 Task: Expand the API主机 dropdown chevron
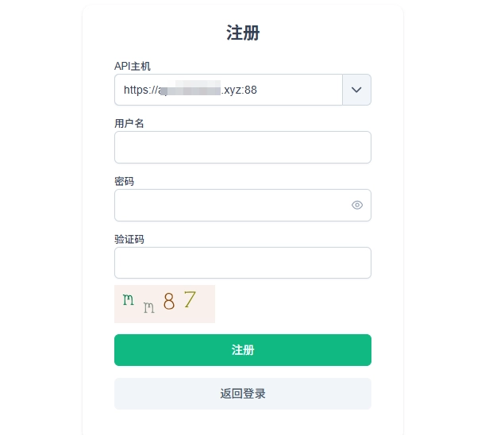click(356, 90)
